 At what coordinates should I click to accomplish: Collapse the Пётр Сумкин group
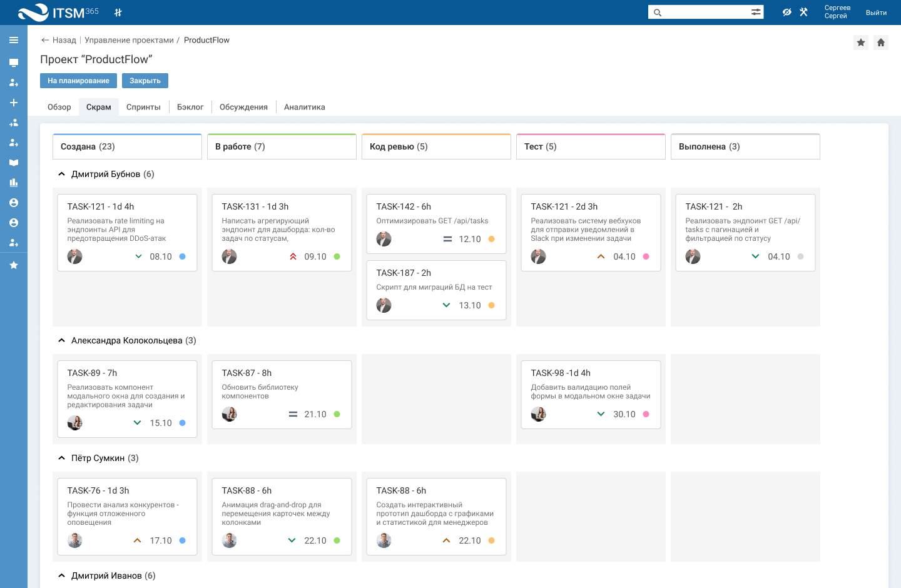(61, 459)
